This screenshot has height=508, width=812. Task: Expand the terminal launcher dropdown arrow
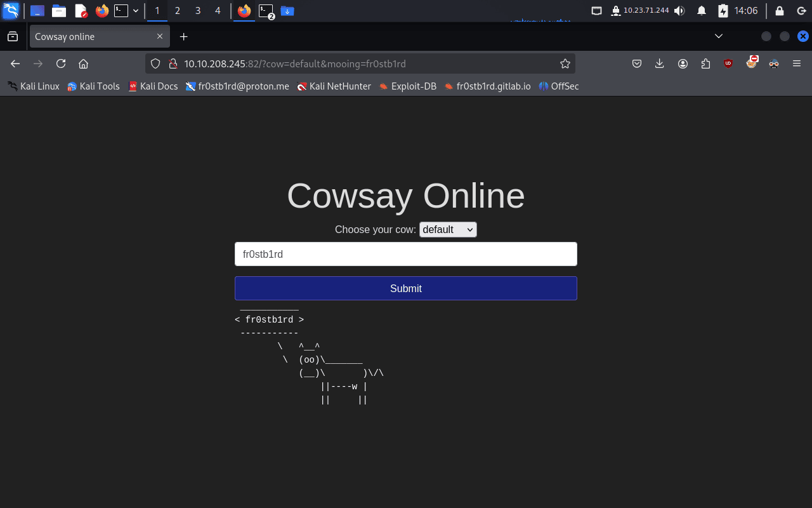[x=136, y=11]
